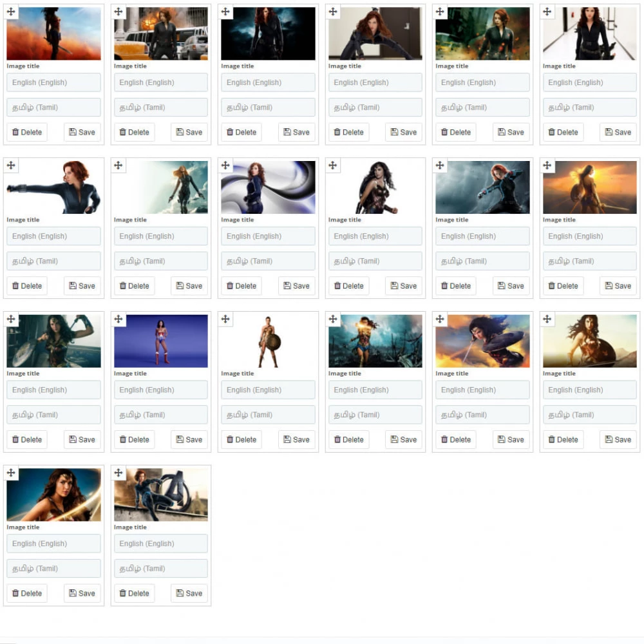Click move handle on standing Wonder Woman round-shield card
The height and width of the screenshot is (644, 644).
(225, 319)
